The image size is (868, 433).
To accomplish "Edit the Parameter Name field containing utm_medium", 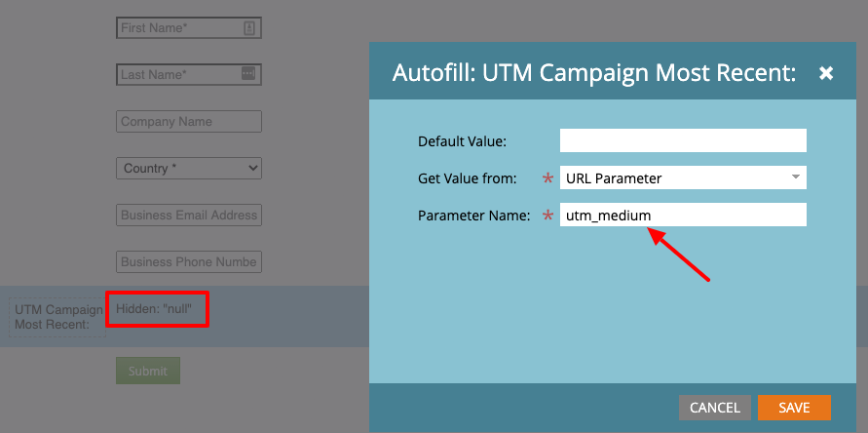I will 683,215.
